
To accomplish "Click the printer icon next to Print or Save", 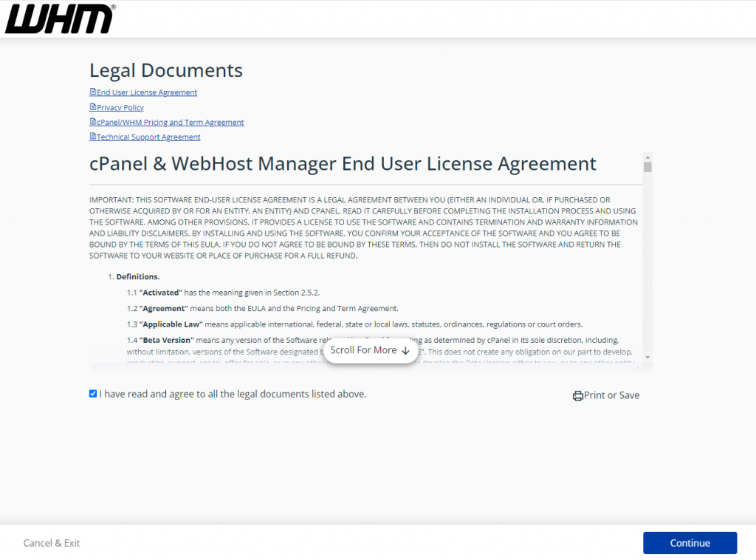I will 578,395.
